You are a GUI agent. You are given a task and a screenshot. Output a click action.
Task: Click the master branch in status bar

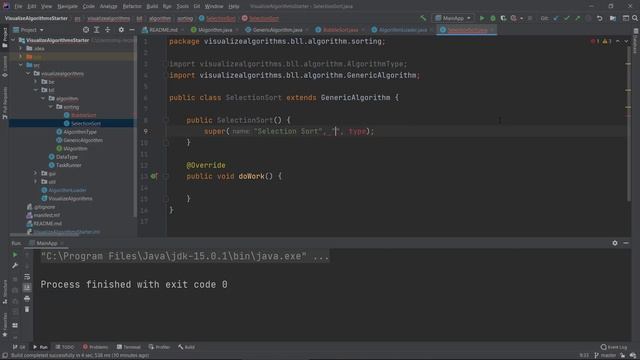click(x=605, y=356)
